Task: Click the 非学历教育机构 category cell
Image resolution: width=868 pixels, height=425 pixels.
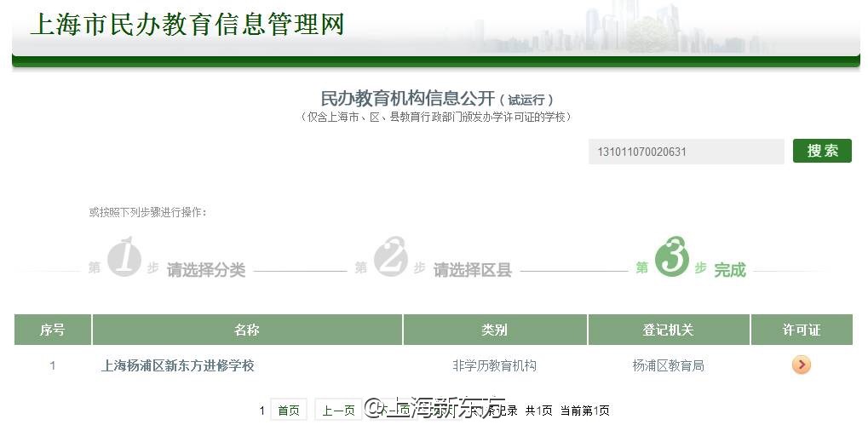Action: coord(494,365)
